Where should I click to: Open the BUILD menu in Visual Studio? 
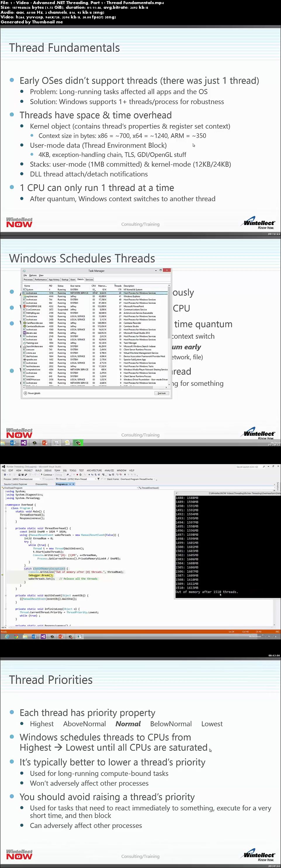point(38,471)
